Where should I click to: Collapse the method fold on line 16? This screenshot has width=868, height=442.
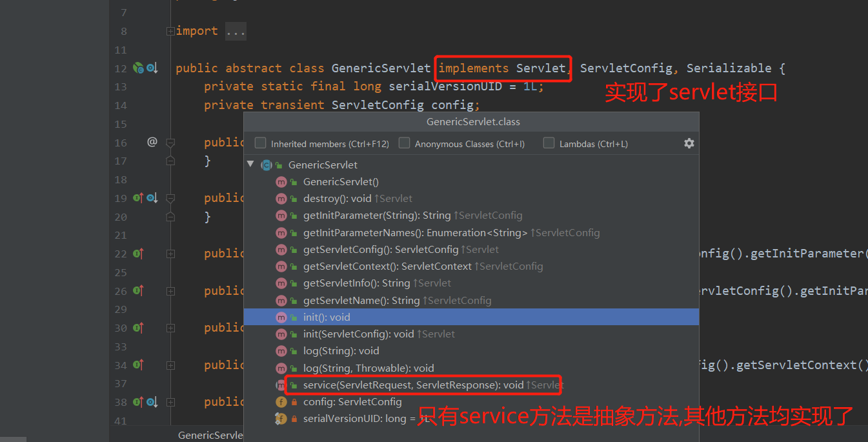(x=170, y=143)
